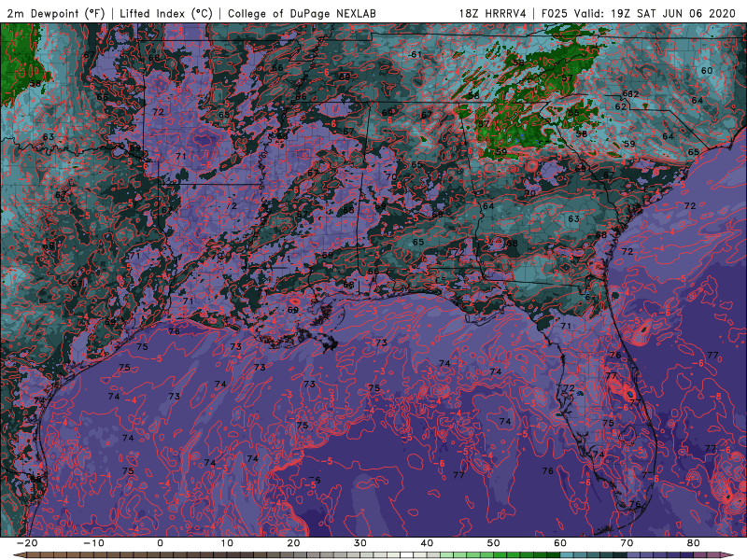Click the 'F025' forecast hour label

(555, 13)
